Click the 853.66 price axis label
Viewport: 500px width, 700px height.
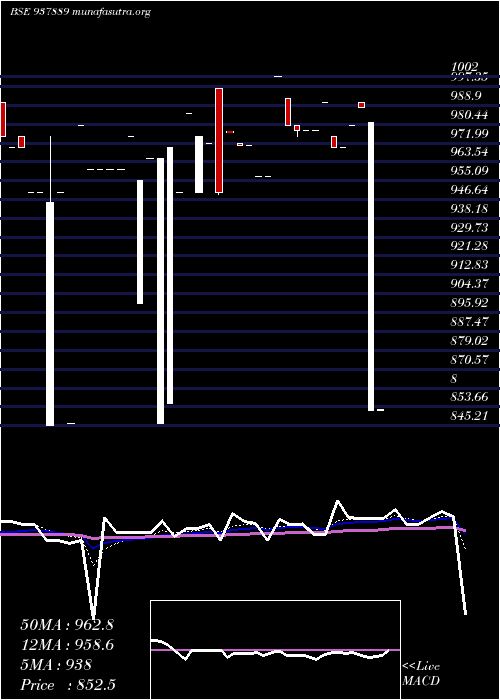click(469, 397)
